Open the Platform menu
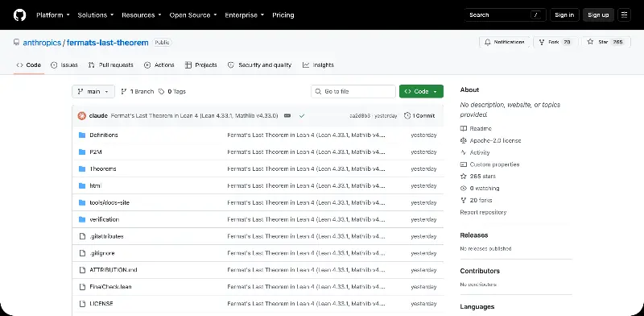The width and height of the screenshot is (644, 316). click(x=52, y=15)
